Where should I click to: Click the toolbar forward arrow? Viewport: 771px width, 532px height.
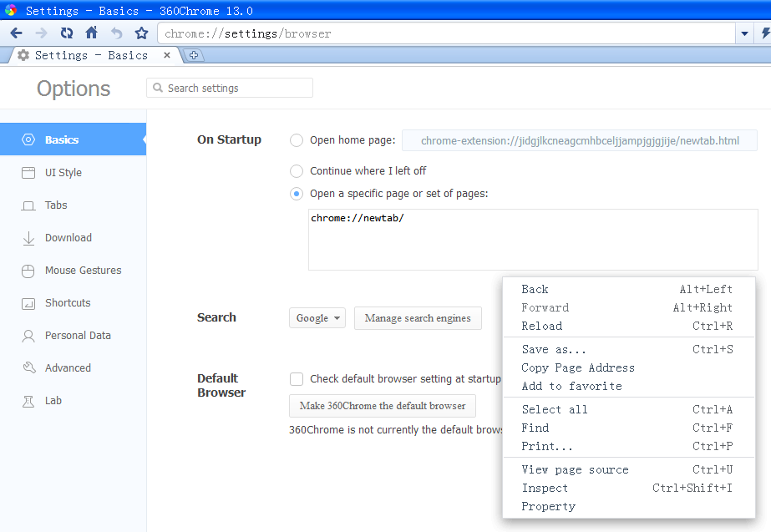(x=41, y=33)
